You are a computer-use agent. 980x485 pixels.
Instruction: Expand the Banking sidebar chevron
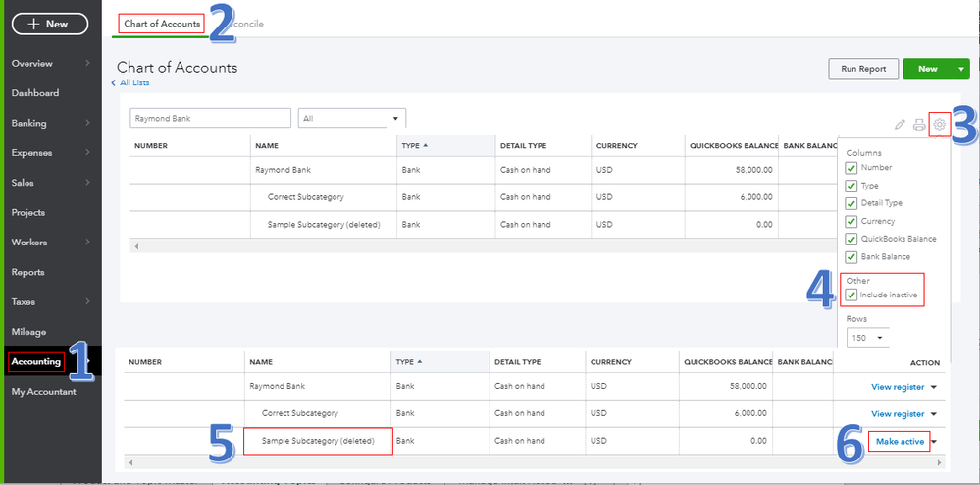[88, 124]
